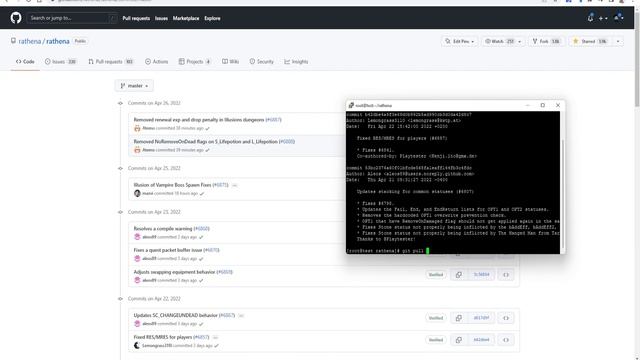
Task: Expand the Edit Pins dropdown
Action: click(x=459, y=41)
